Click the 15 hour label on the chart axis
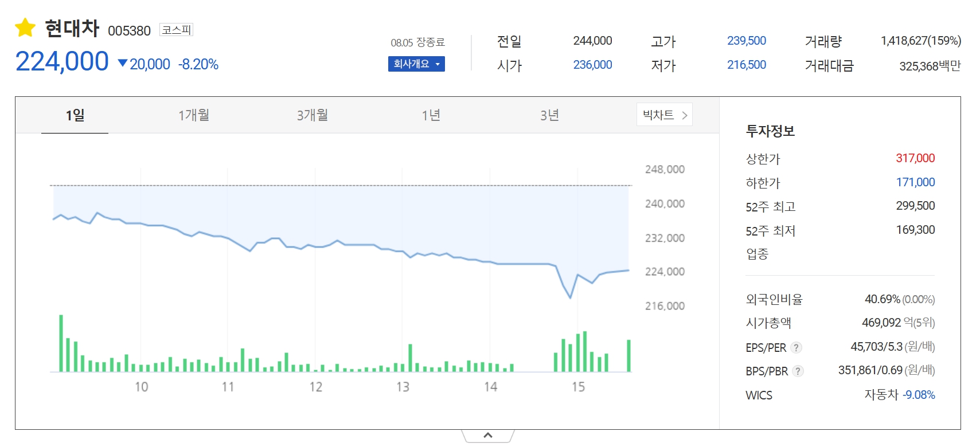Viewport: 980px width, 447px height. pyautogui.click(x=578, y=387)
